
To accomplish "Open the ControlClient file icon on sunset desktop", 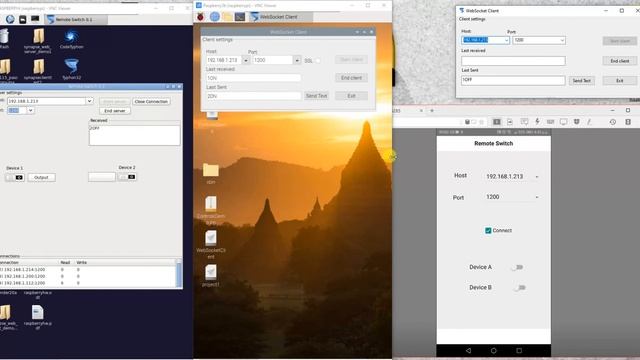I will tap(211, 210).
